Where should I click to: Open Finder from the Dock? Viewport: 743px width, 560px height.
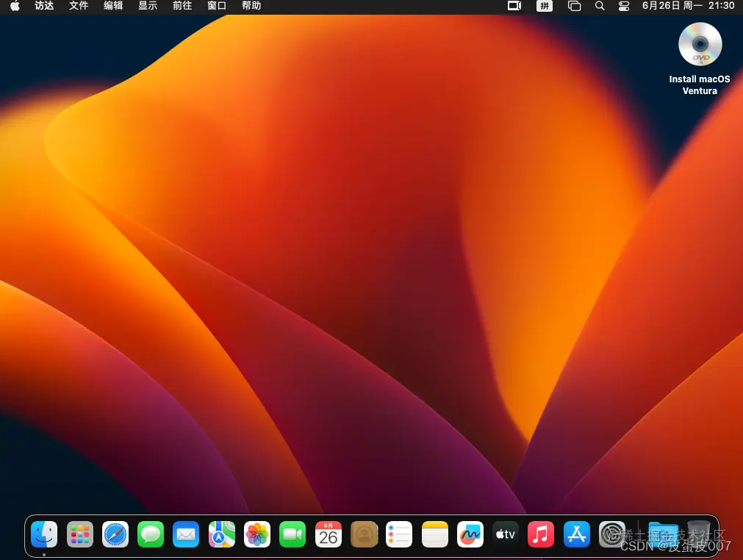(44, 534)
